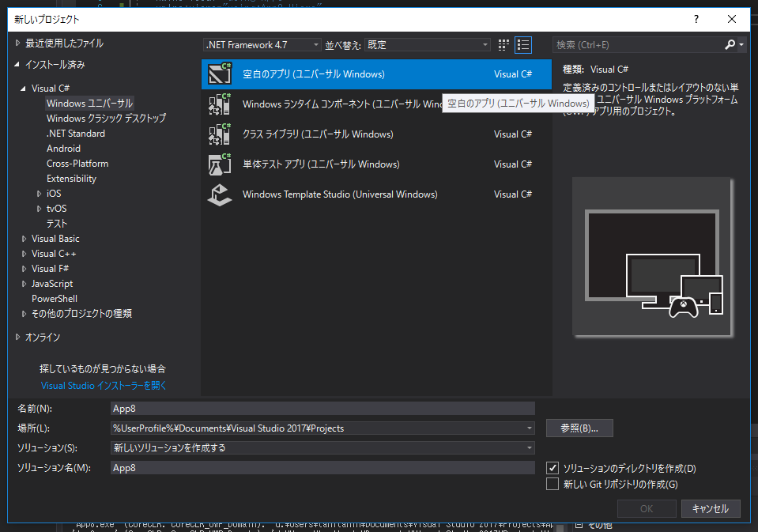The image size is (758, 532).
Task: Click the OK button
Action: coord(647,508)
